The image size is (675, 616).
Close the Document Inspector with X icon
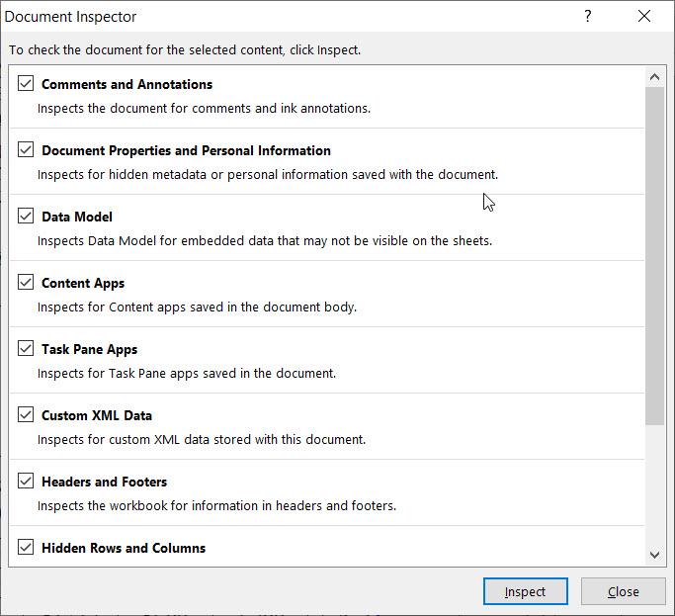(x=644, y=17)
